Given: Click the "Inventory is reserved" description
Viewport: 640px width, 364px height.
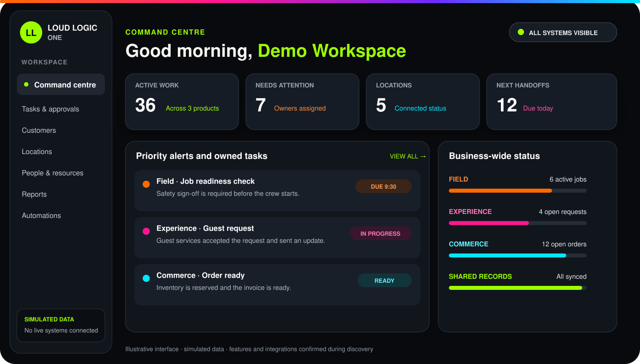Looking at the screenshot, I should pyautogui.click(x=224, y=288).
